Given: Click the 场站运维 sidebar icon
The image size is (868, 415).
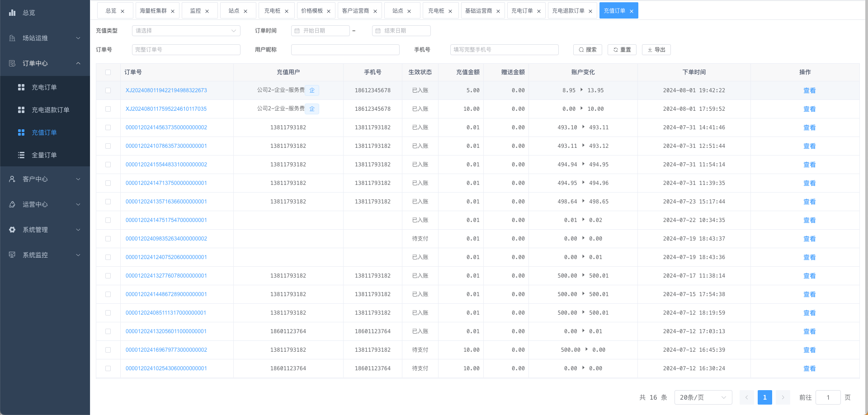Looking at the screenshot, I should coord(12,38).
